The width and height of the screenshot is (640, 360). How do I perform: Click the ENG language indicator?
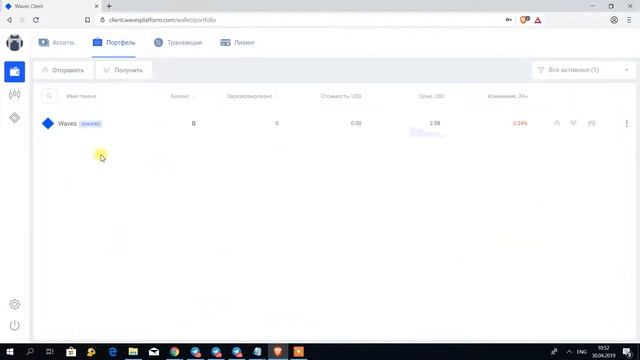tap(582, 351)
